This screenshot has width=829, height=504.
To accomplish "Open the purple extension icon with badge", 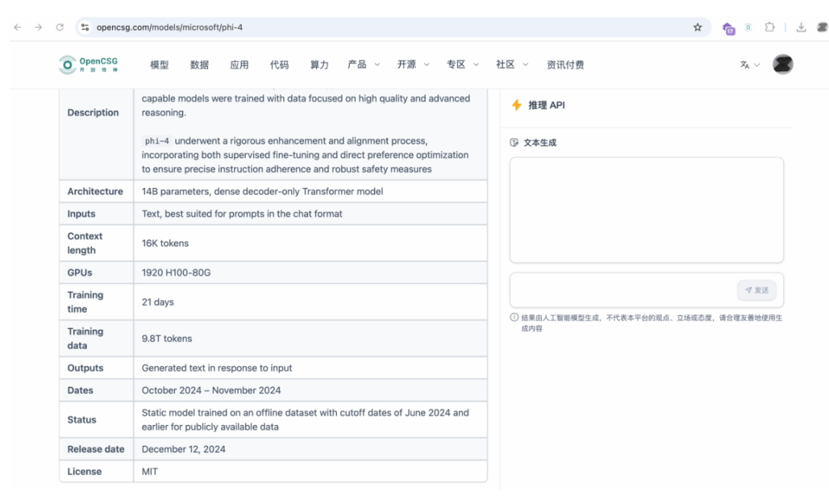I will tap(728, 28).
